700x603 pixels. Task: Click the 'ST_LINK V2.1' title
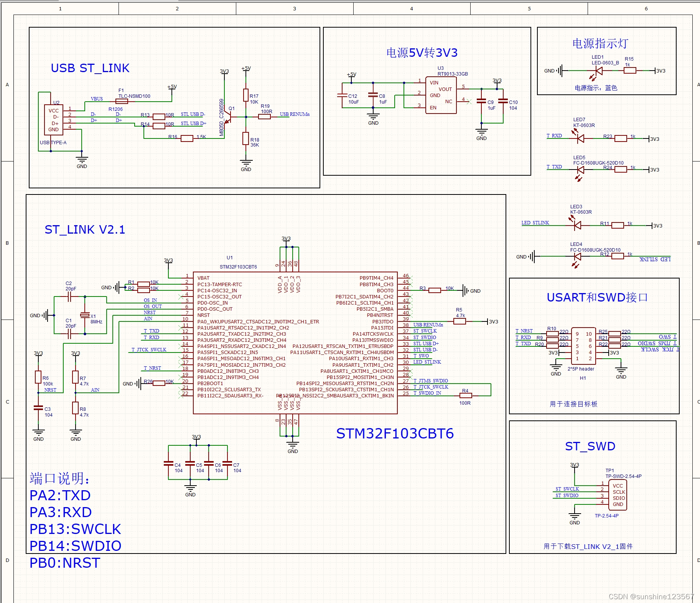click(x=85, y=229)
